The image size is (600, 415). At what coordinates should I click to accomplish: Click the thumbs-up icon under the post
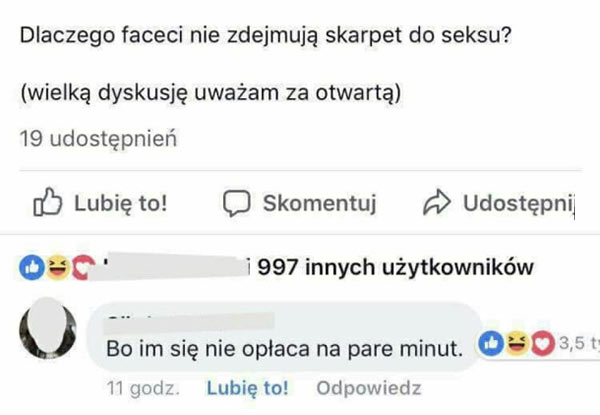(x=49, y=203)
